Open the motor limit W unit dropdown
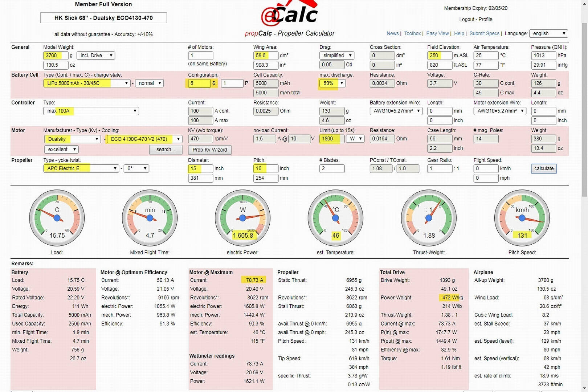The height and width of the screenshot is (392, 588). point(355,139)
